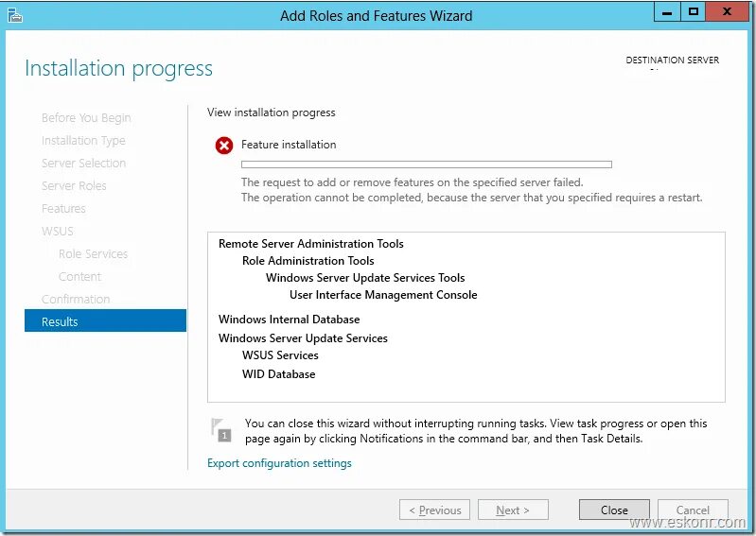Click the Close button

pyautogui.click(x=614, y=510)
